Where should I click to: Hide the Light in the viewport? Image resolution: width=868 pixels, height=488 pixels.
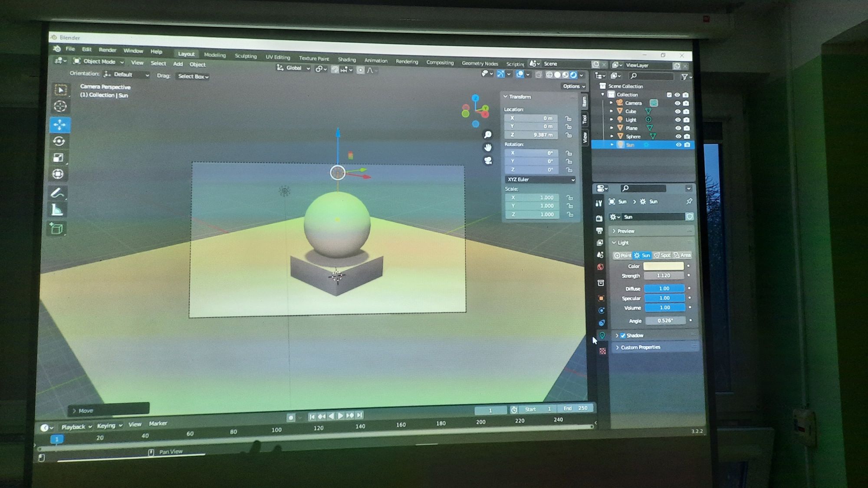pos(677,120)
